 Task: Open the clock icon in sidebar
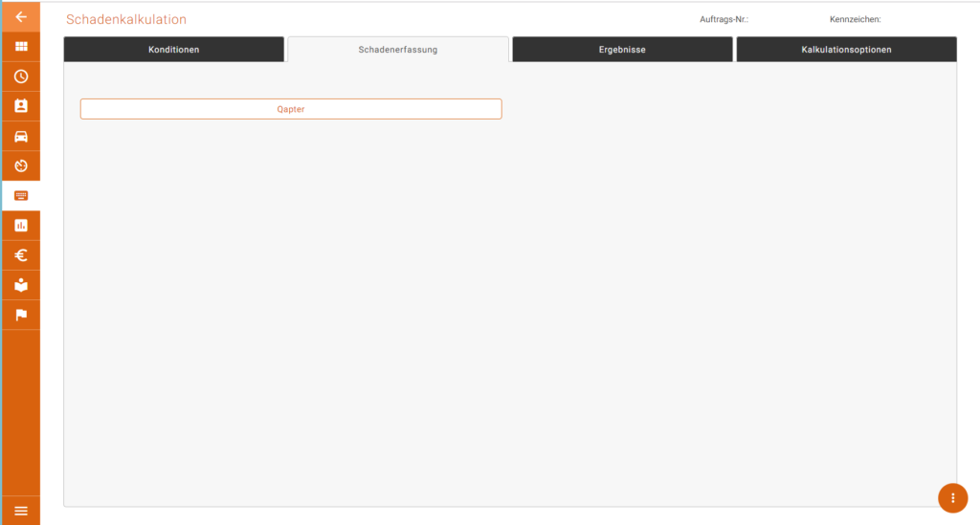(x=21, y=77)
